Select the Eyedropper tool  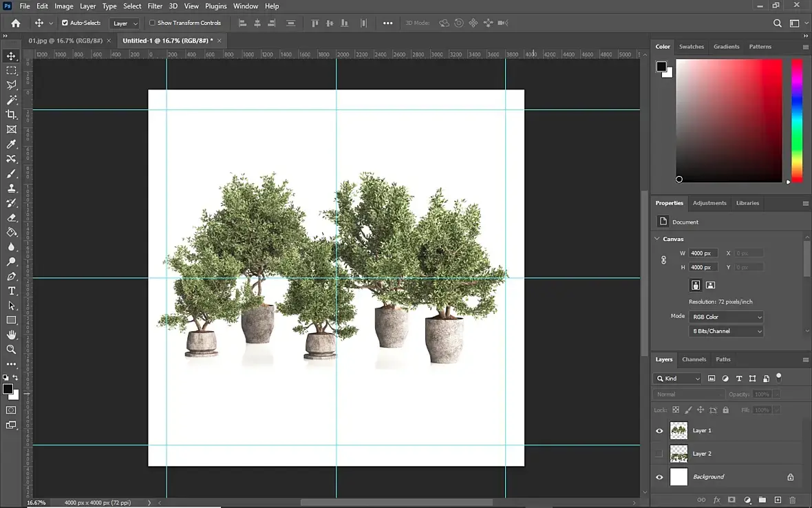pos(11,144)
